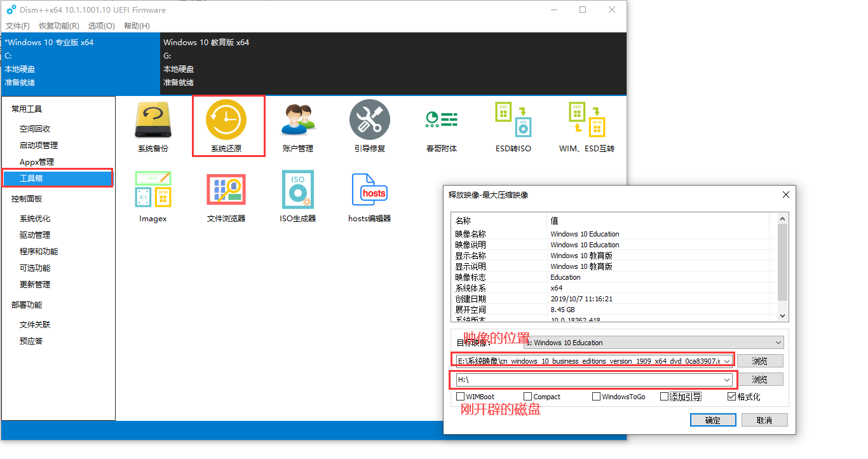Open the image file path dropdown arrow
Screen dimensions: 868x459
[726, 361]
